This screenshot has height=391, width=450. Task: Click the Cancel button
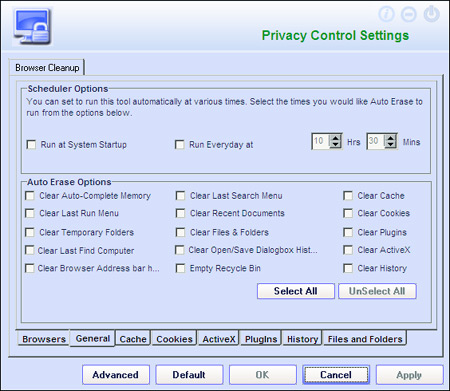point(336,375)
